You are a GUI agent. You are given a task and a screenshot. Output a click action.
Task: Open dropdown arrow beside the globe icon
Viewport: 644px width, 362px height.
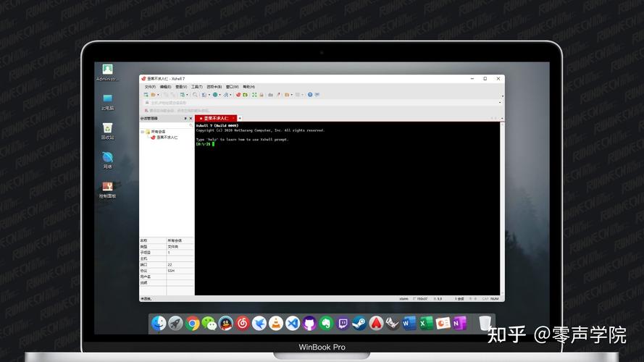tap(222, 94)
